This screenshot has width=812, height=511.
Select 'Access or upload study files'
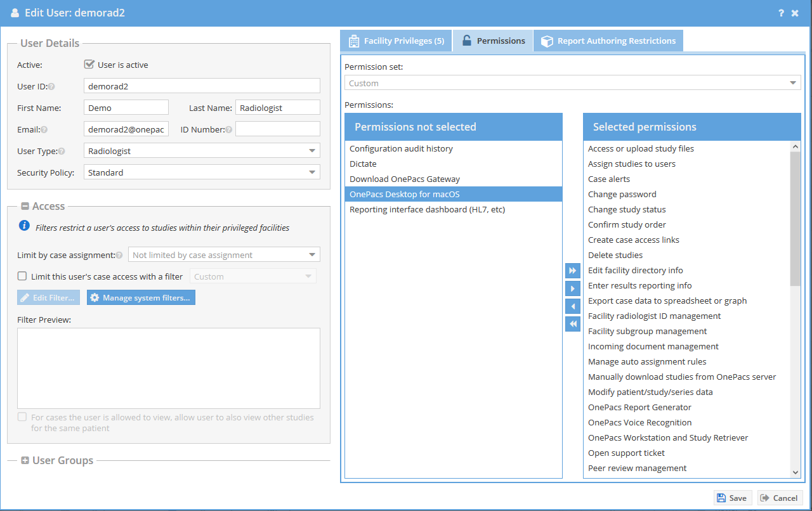(x=687, y=148)
